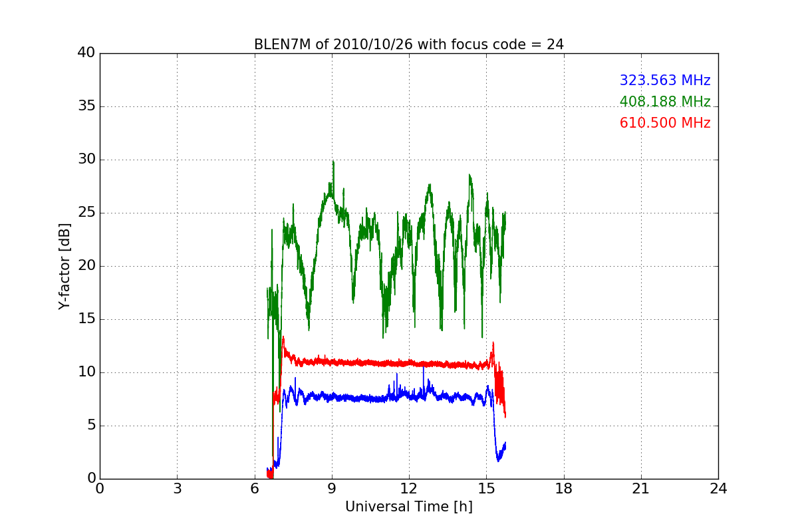Click y-axis tick label '40'
Screen dimensions: 798x532
tap(86, 53)
